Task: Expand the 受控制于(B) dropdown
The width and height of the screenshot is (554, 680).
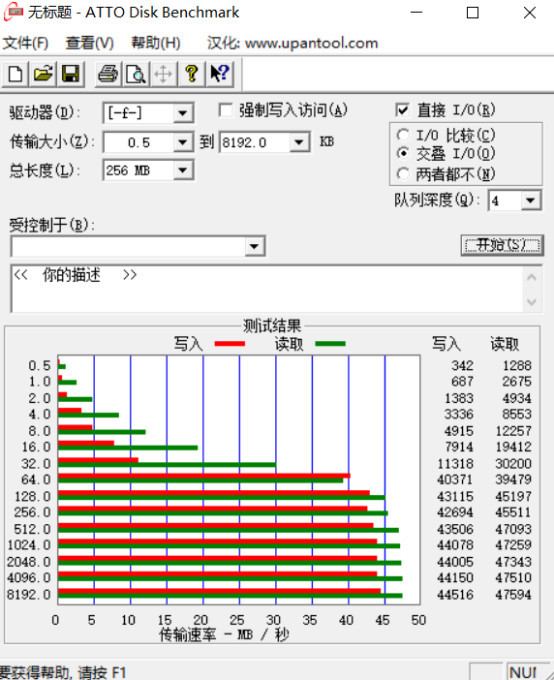Action: click(254, 247)
